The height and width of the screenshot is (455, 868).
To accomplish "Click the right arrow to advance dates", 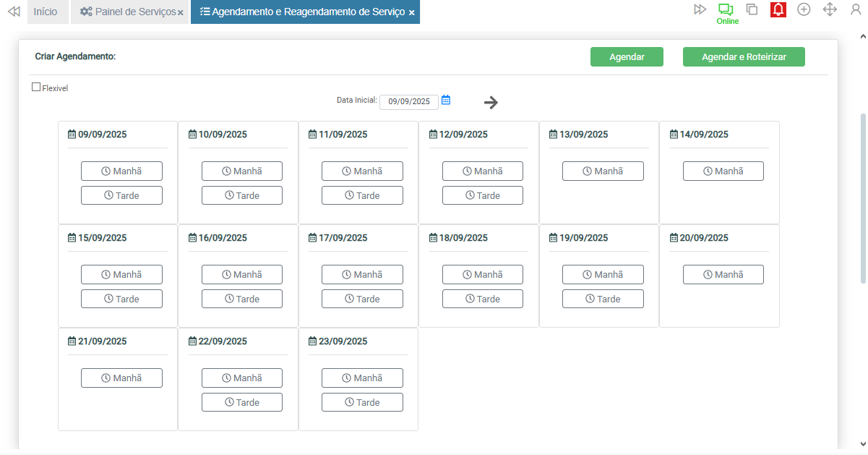I will click(491, 103).
